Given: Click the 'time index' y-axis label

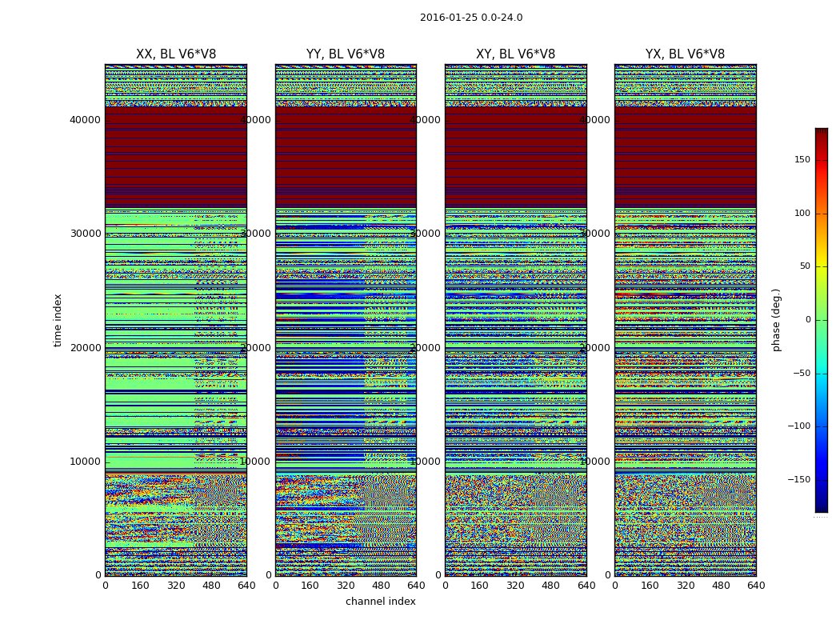Looking at the screenshot, I should pyautogui.click(x=58, y=320).
